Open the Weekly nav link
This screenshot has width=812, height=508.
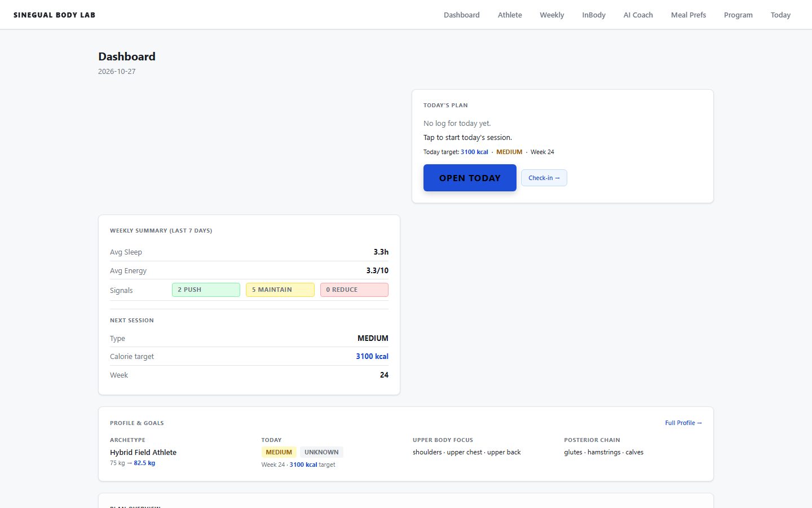tap(551, 15)
